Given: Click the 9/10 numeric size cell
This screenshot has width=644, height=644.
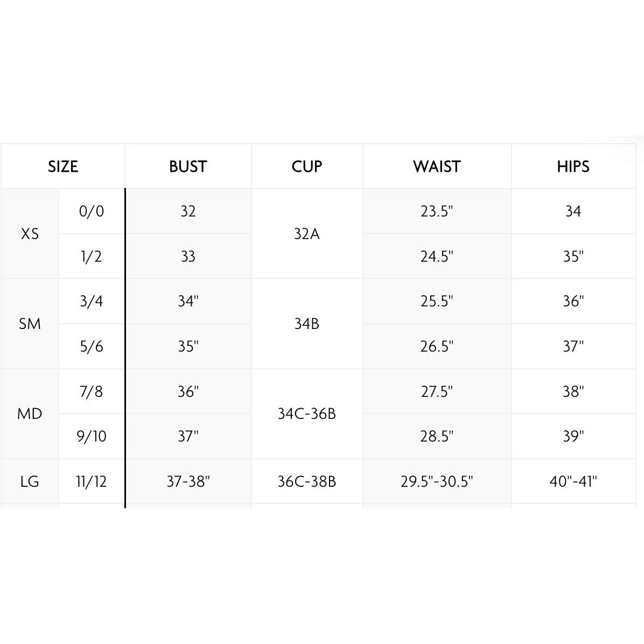Looking at the screenshot, I should tap(92, 436).
